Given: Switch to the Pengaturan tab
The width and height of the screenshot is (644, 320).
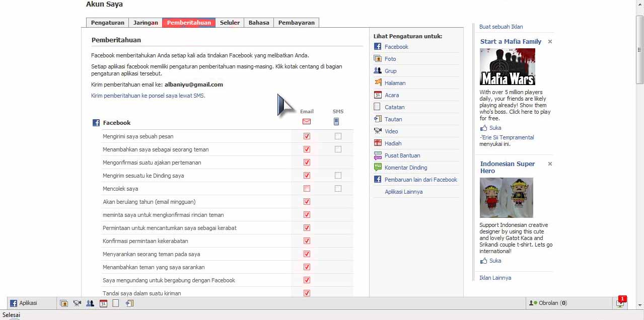Looking at the screenshot, I should coord(108,23).
